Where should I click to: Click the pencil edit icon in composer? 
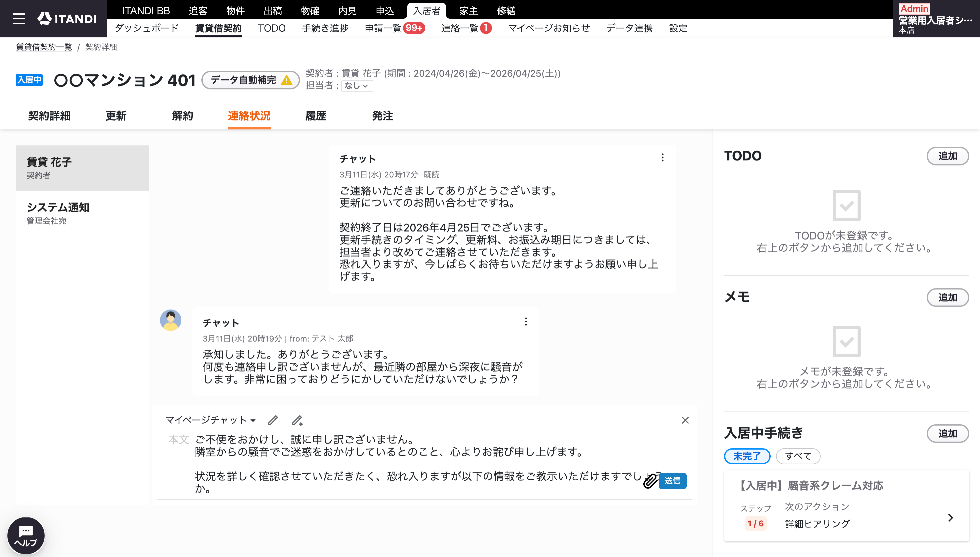click(273, 421)
